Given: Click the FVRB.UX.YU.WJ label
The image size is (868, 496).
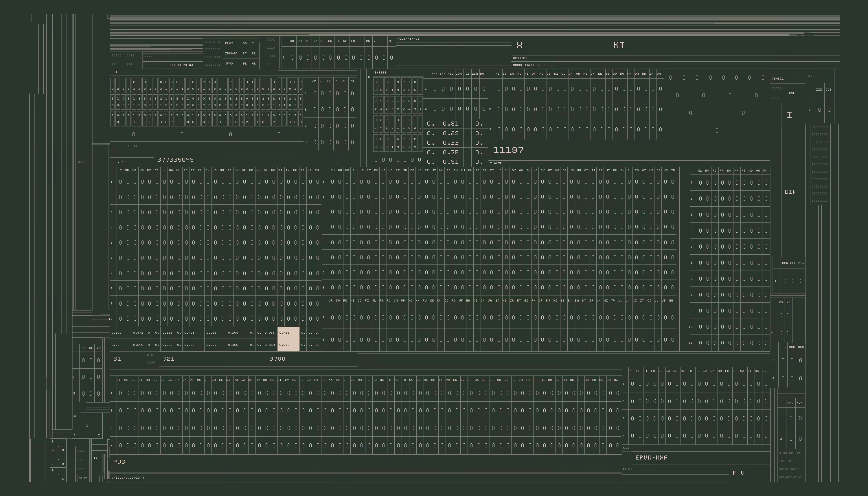Looking at the screenshot, I should click(180, 65).
